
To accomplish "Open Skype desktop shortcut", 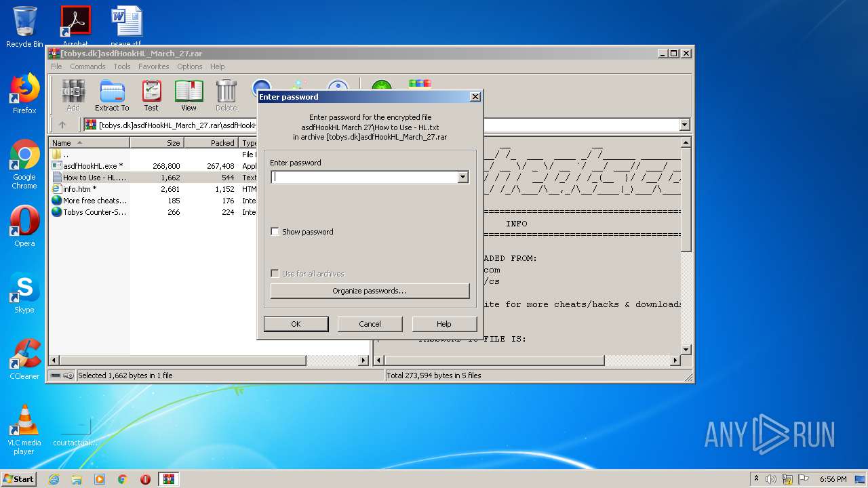I will click(24, 293).
